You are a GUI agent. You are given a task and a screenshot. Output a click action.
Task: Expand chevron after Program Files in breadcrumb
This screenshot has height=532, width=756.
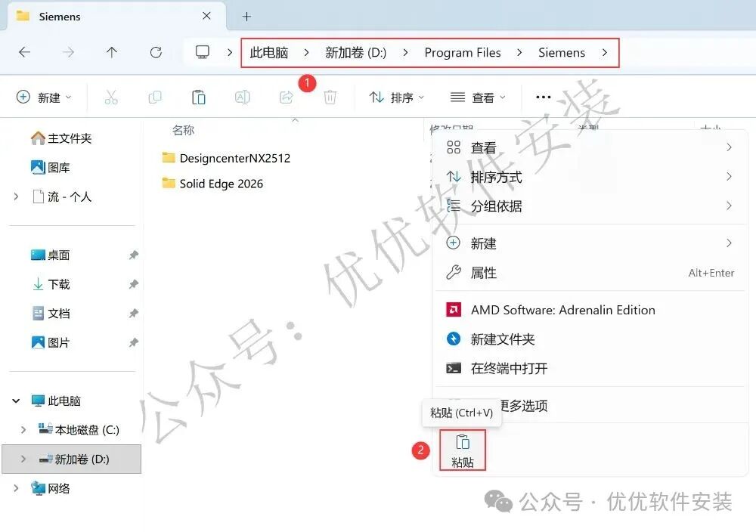tap(519, 53)
